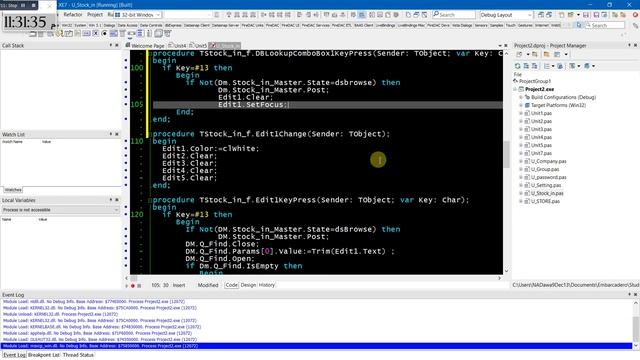Switch to the Breakpoint List tab
This screenshot has height=360, width=640.
point(44,355)
